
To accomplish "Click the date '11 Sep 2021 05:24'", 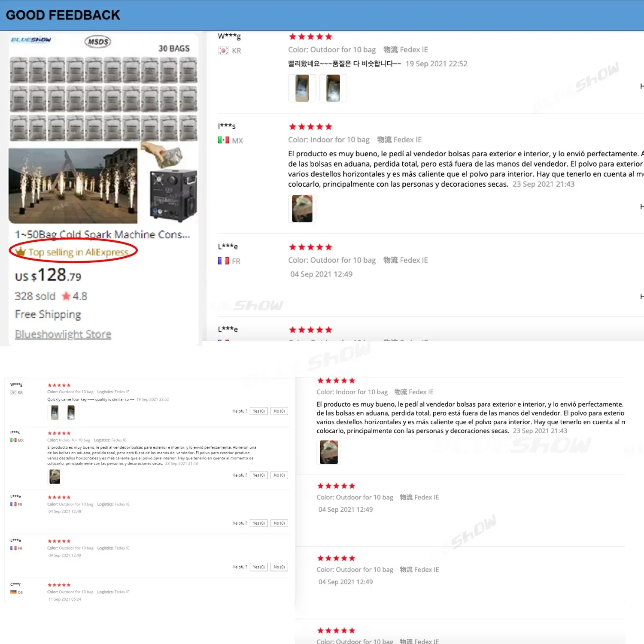I will tap(65, 599).
